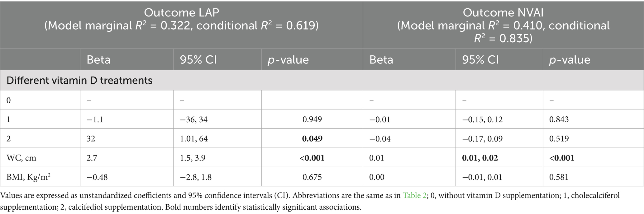The image size is (644, 214).
Task: Select the WC, cm row label
Action: pyautogui.click(x=21, y=158)
